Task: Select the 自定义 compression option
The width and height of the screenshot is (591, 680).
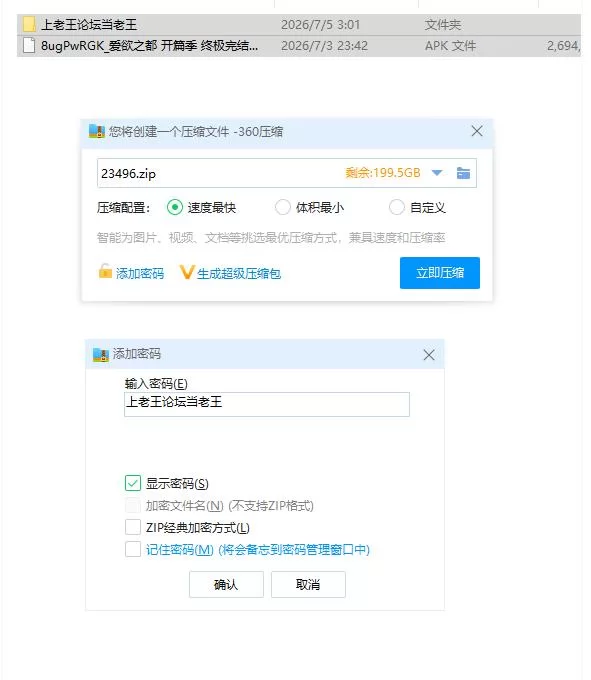Action: (x=397, y=207)
